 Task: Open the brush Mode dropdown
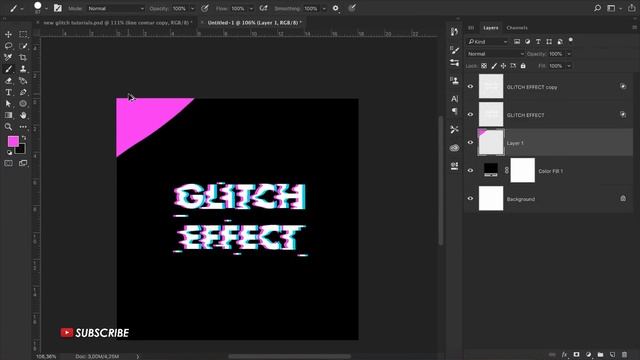[116, 8]
